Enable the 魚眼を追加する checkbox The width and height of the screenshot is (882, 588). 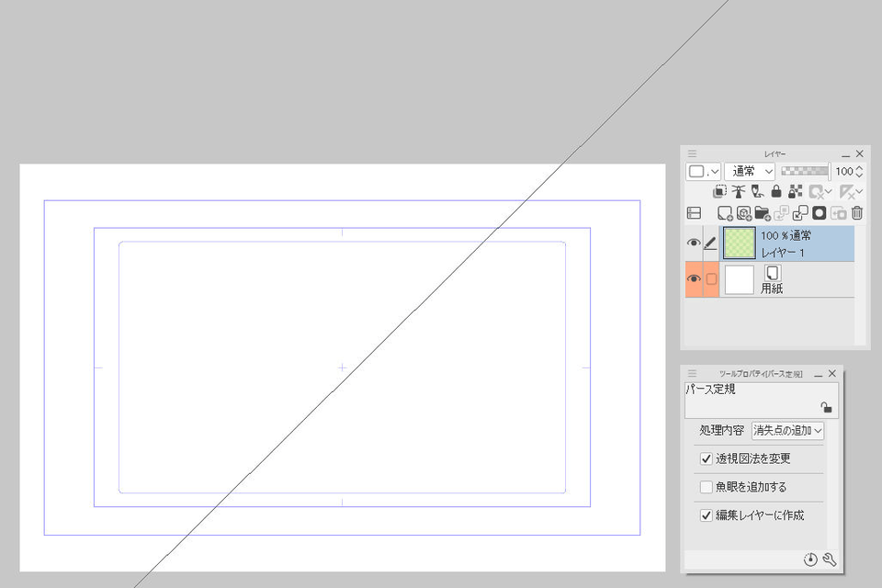(x=706, y=487)
